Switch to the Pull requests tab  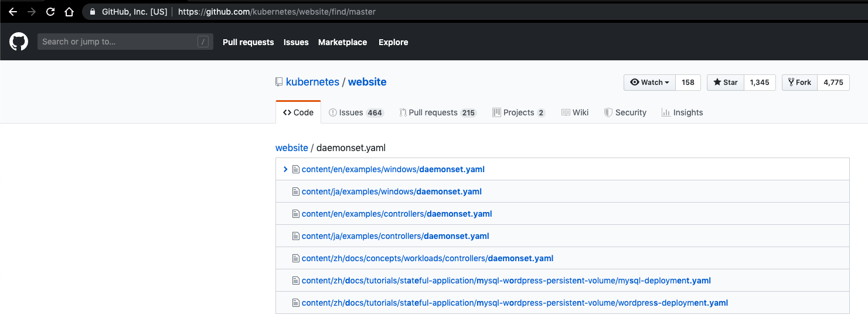click(x=438, y=112)
